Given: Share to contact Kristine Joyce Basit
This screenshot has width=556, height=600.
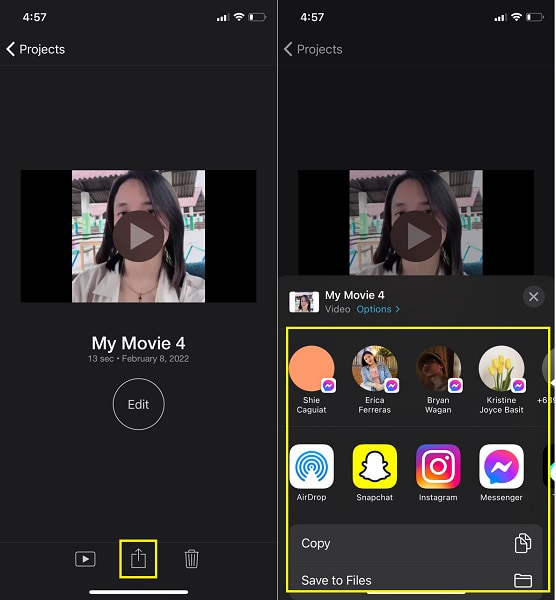Looking at the screenshot, I should click(501, 379).
